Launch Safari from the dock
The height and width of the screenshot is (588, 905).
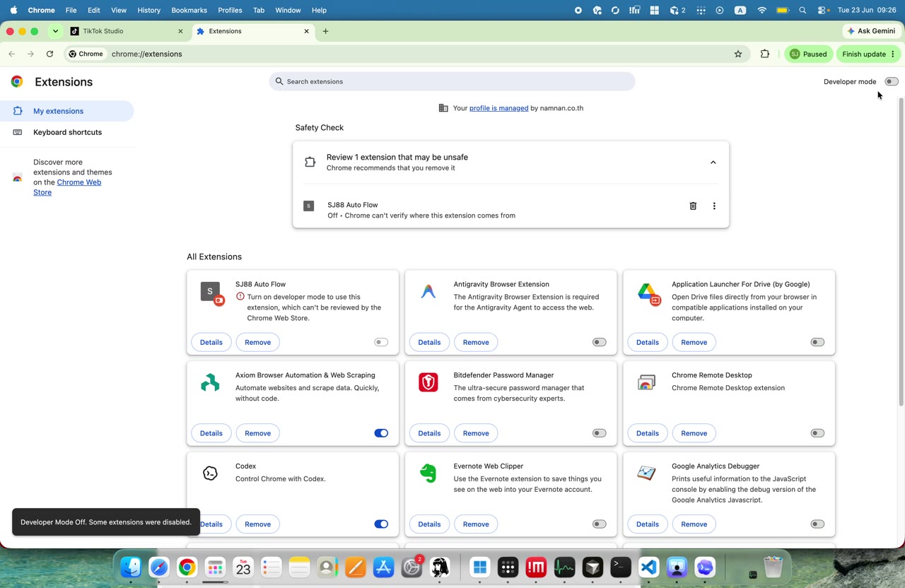tap(159, 567)
